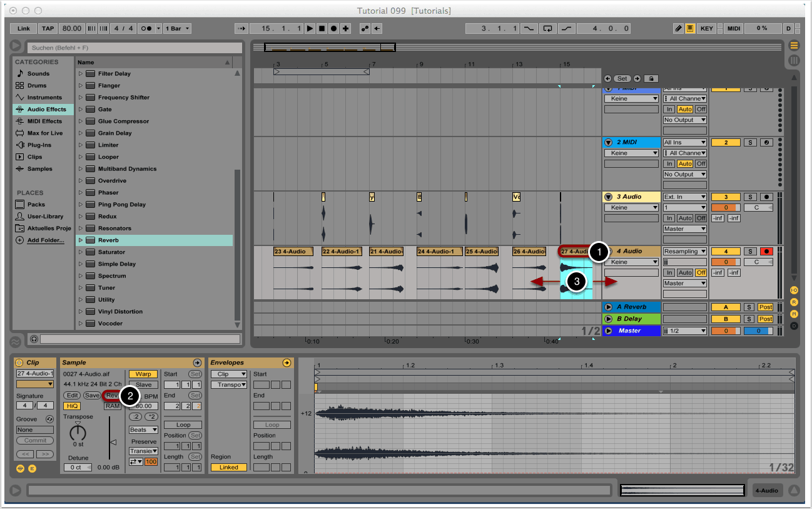
Task: Open the Resampling input dropdown
Action: (684, 251)
